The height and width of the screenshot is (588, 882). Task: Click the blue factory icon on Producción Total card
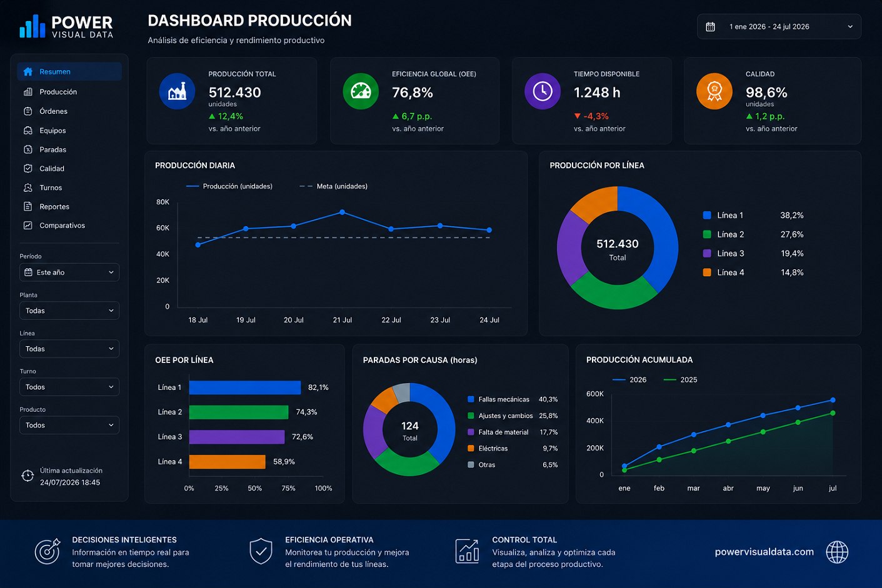click(x=178, y=91)
